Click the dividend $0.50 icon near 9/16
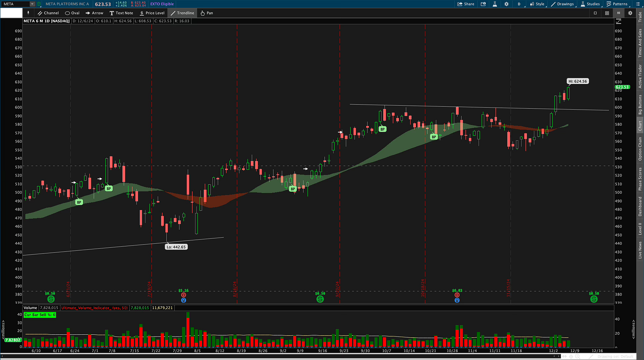 click(320, 299)
